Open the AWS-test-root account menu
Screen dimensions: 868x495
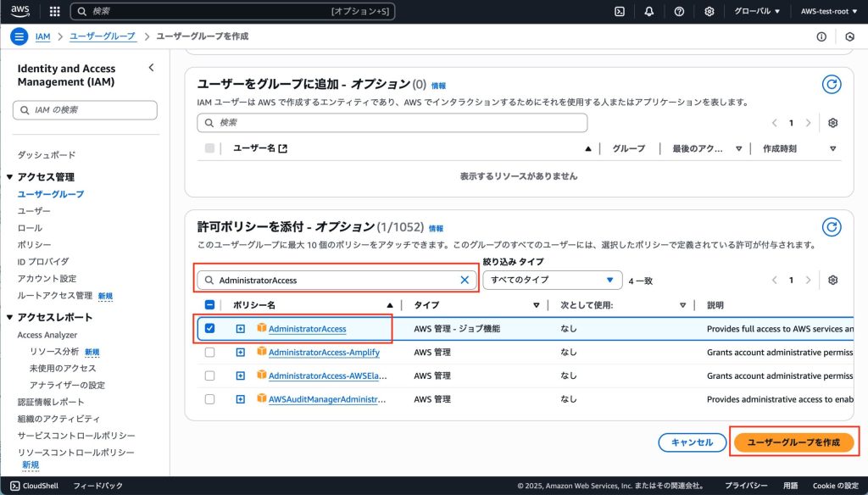(829, 11)
